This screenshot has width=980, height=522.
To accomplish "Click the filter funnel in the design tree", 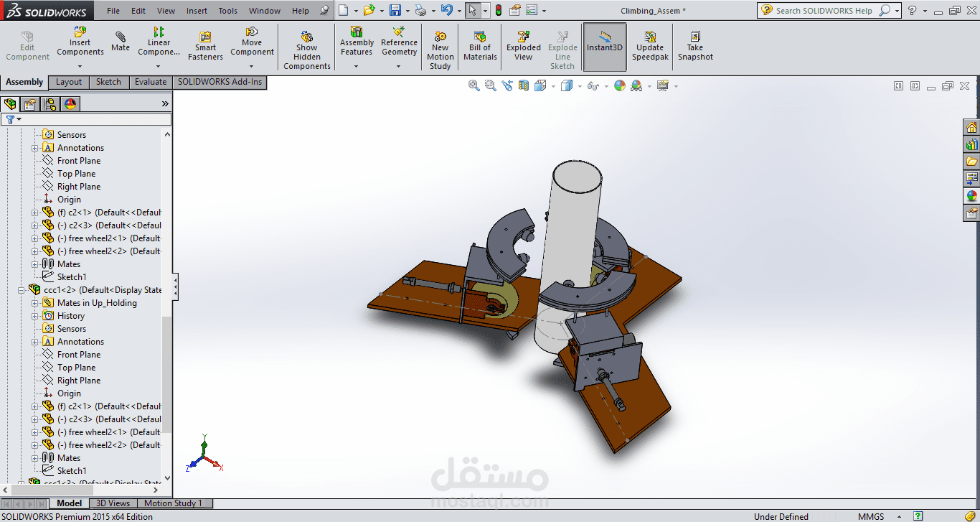I will pos(9,118).
